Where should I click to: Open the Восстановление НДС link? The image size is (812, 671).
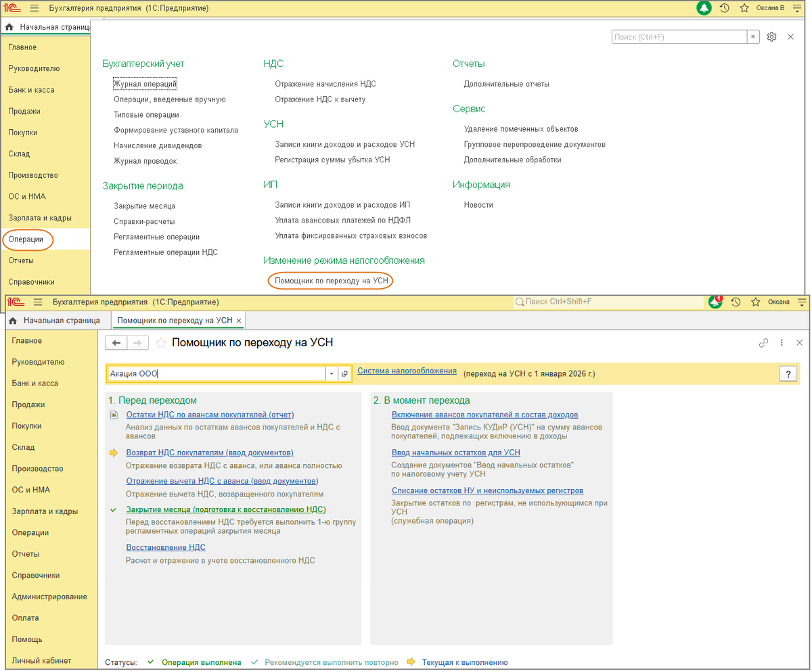point(166,547)
